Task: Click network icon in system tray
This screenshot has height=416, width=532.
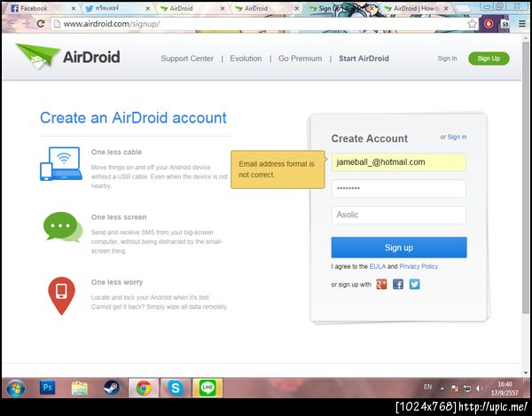Action: 467,389
